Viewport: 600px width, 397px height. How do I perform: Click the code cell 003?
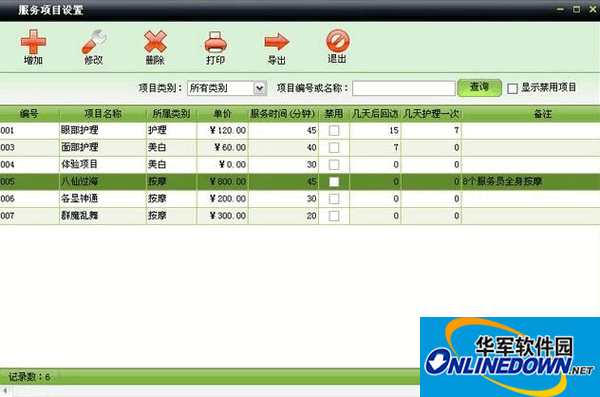point(29,147)
